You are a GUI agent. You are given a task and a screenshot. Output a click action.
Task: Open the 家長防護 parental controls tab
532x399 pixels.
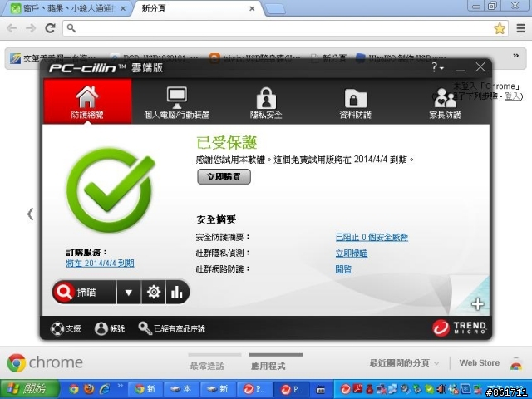445,103
